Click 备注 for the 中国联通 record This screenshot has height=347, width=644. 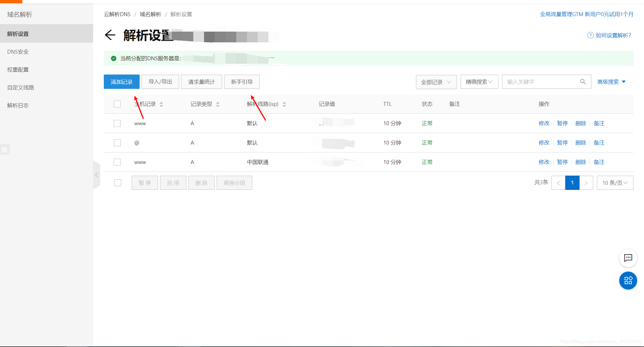pyautogui.click(x=599, y=162)
